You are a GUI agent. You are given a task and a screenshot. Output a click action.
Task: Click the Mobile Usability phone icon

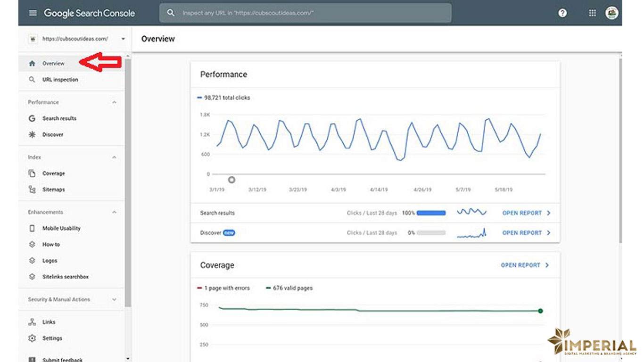32,228
